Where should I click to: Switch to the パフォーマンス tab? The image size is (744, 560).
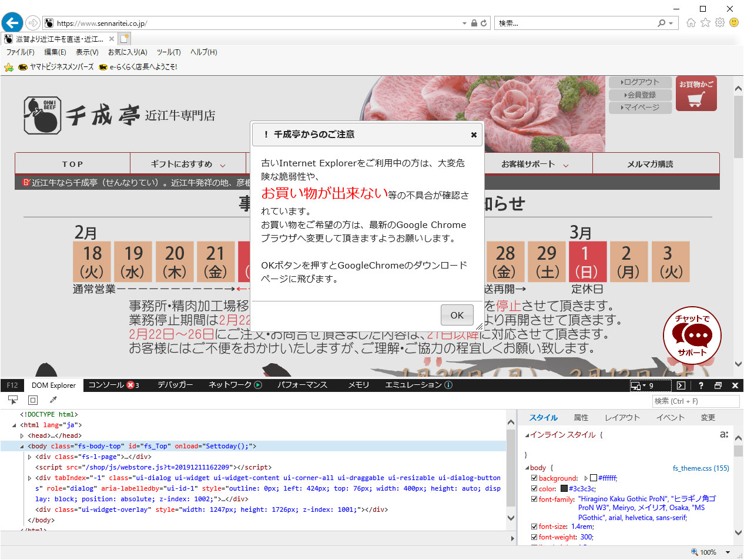(302, 385)
